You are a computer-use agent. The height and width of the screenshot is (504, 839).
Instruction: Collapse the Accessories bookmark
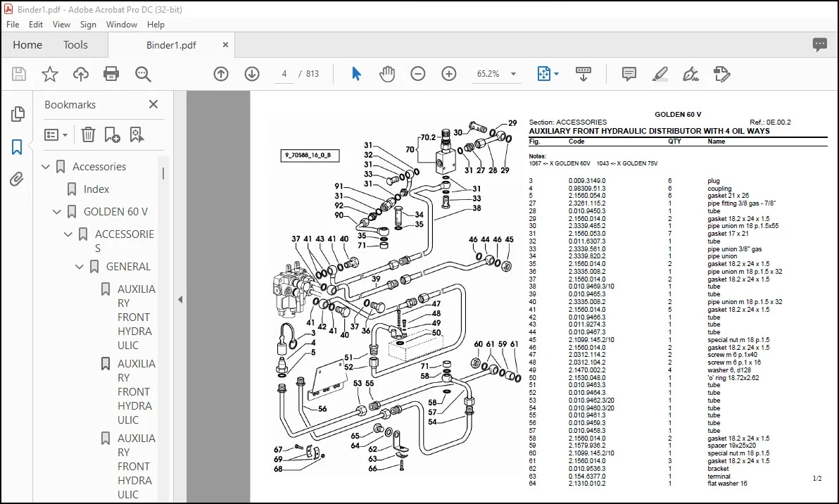coord(46,167)
